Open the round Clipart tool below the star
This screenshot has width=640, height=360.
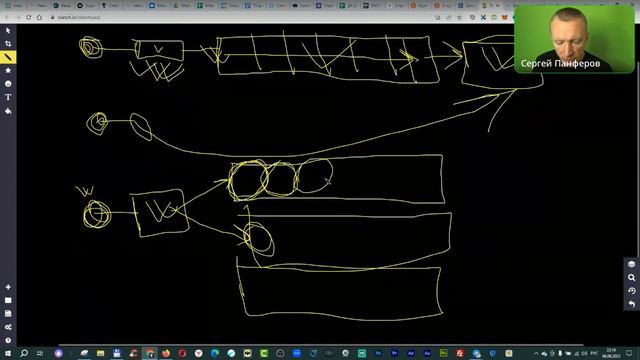[x=8, y=84]
